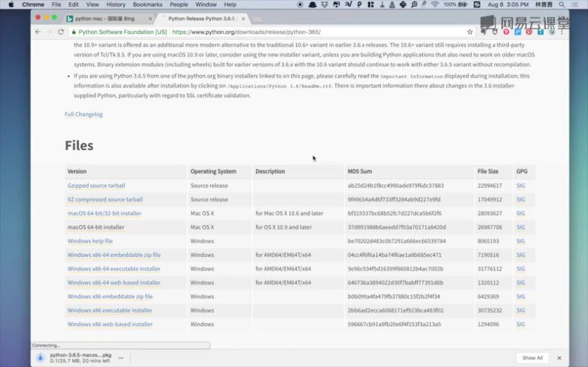This screenshot has height=367, width=588.
Task: Click the Apple menu icon
Action: (11, 5)
